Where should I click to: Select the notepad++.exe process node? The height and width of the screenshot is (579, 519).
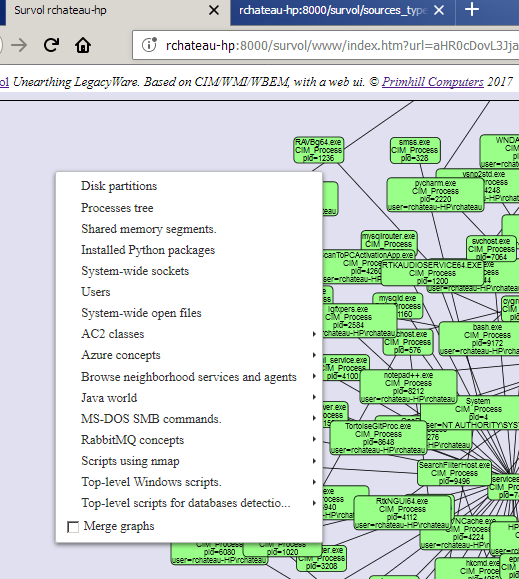409,387
